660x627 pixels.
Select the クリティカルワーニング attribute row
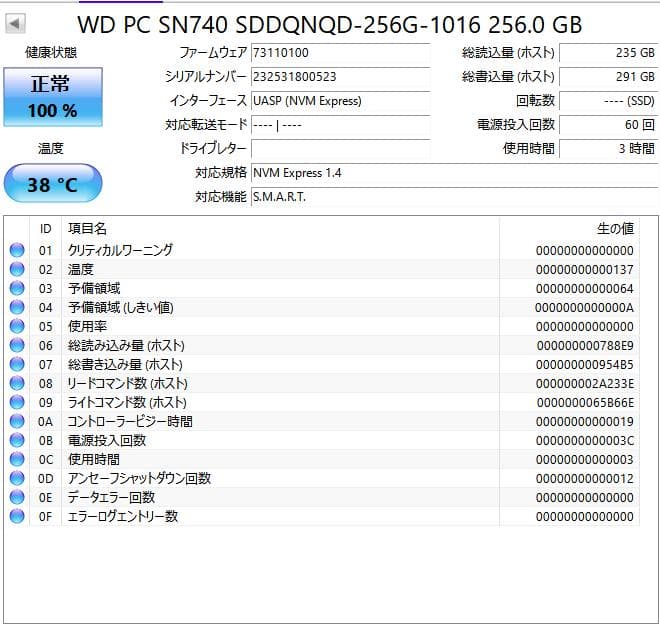pyautogui.click(x=323, y=250)
